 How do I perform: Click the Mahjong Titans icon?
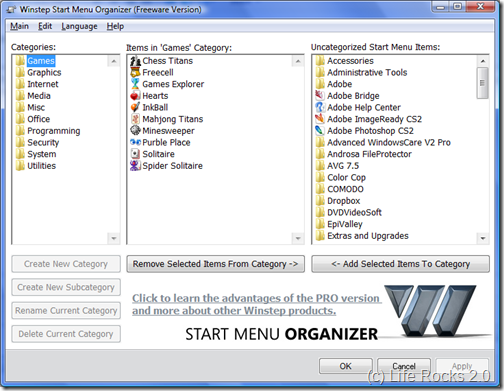pos(135,119)
